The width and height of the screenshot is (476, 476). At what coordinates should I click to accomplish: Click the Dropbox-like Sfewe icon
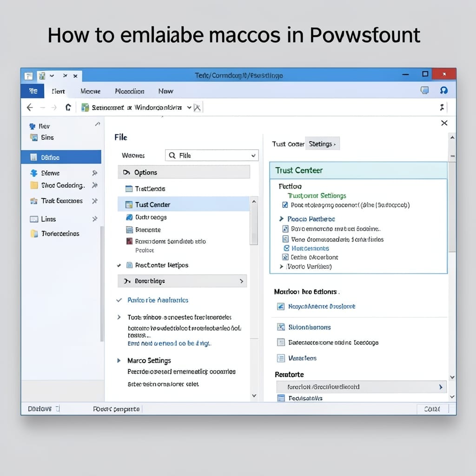33,173
